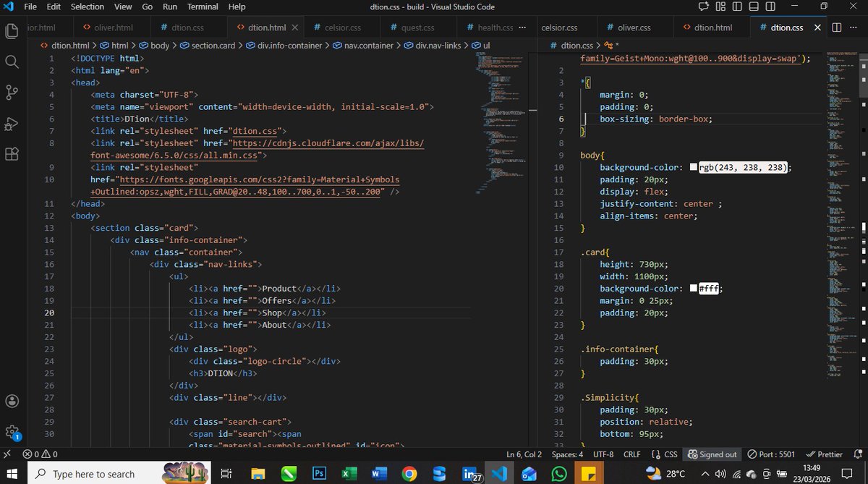
Task: Open the Explorer view in activity bar
Action: (12, 31)
